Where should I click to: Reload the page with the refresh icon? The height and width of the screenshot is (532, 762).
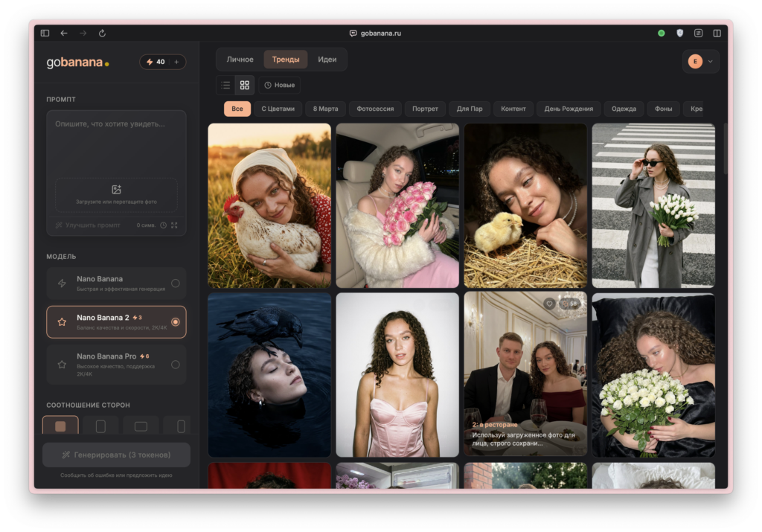pos(102,33)
